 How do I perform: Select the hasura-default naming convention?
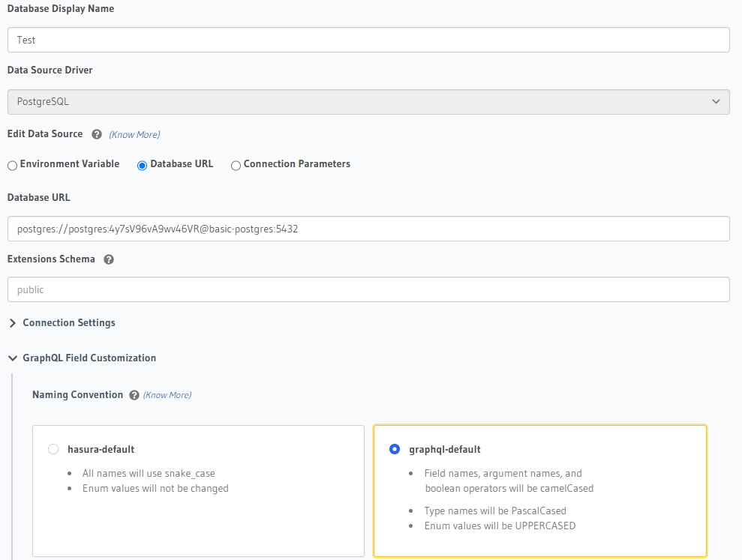click(53, 449)
